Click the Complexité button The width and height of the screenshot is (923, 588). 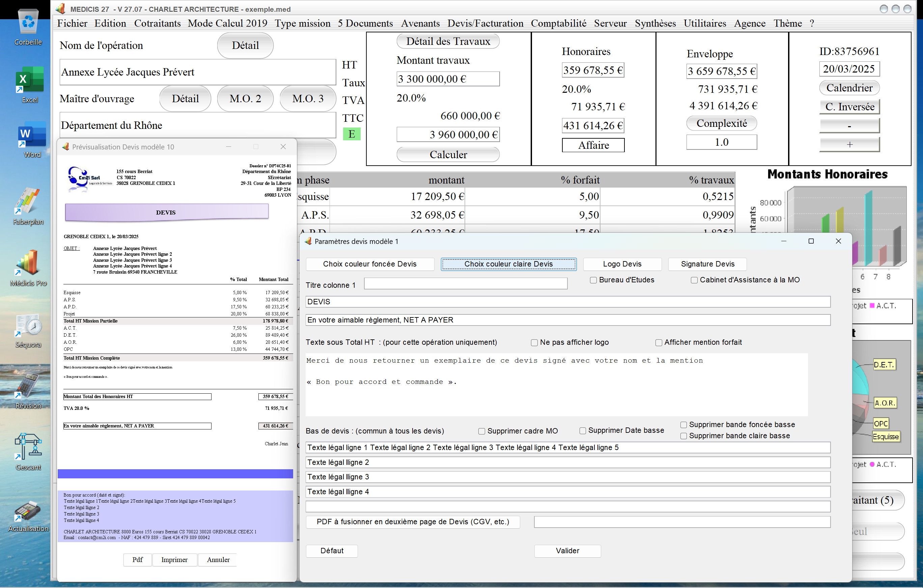point(721,123)
